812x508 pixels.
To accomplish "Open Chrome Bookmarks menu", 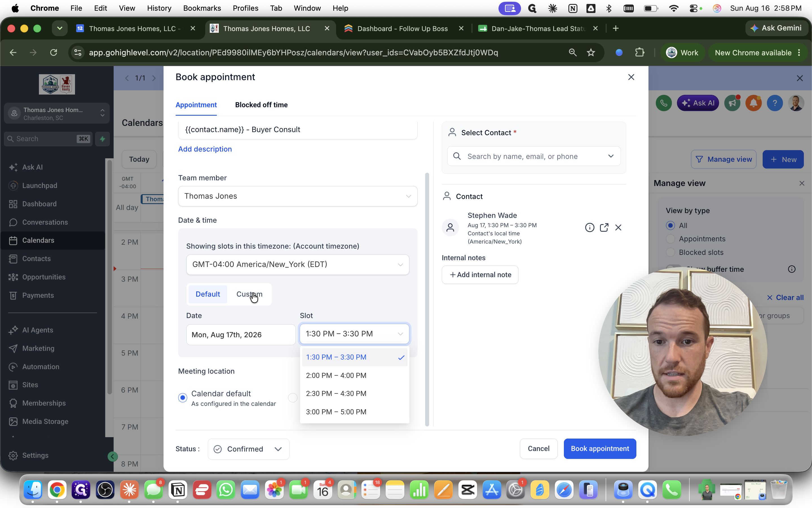I will coord(202,8).
